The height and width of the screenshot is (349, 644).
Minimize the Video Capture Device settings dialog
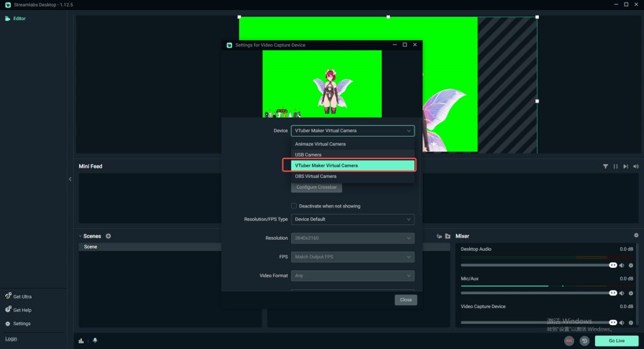pyautogui.click(x=395, y=45)
